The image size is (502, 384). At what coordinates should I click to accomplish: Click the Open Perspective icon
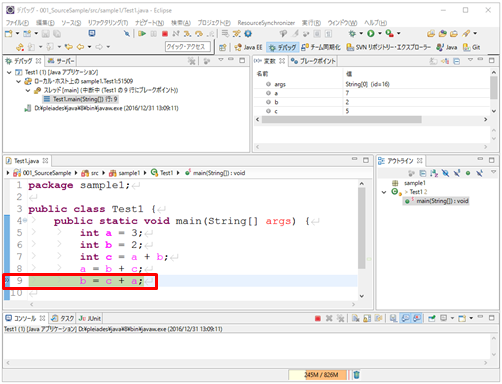click(222, 47)
